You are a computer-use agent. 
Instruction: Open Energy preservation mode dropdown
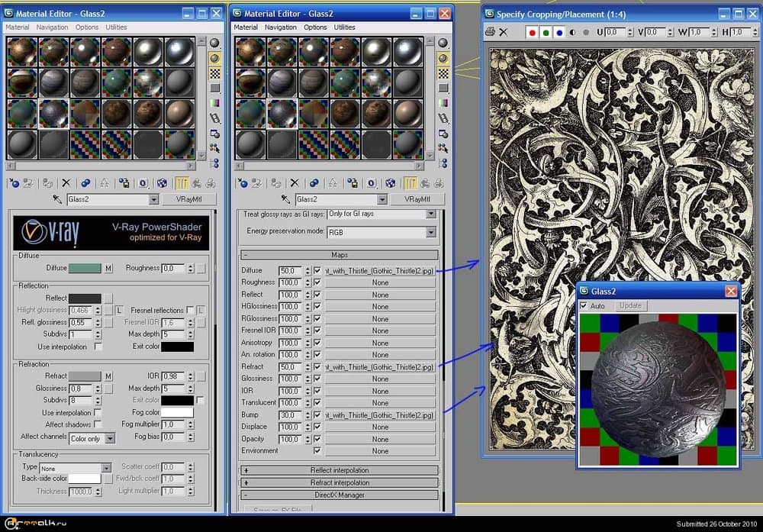click(x=430, y=231)
